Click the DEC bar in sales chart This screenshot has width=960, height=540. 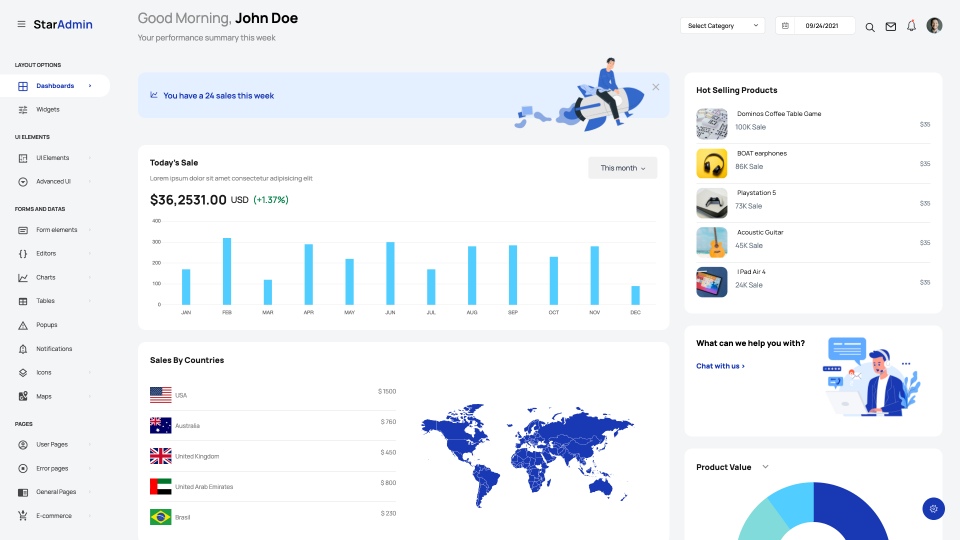pyautogui.click(x=636, y=295)
